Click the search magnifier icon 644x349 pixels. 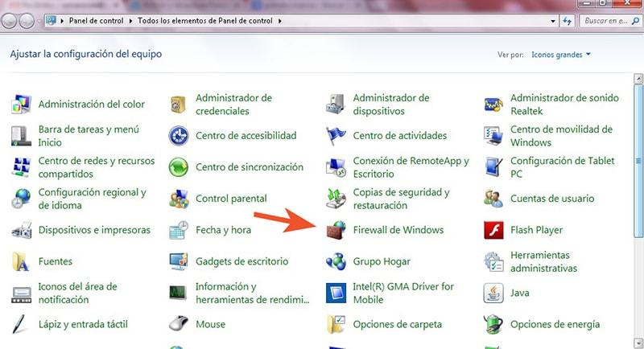(636, 21)
